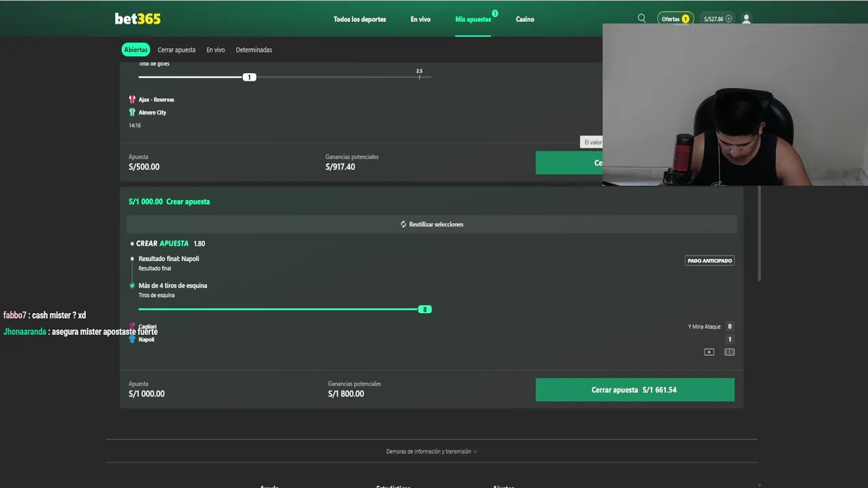Click fabbo7 chat message
The width and height of the screenshot is (868, 488).
tap(45, 315)
